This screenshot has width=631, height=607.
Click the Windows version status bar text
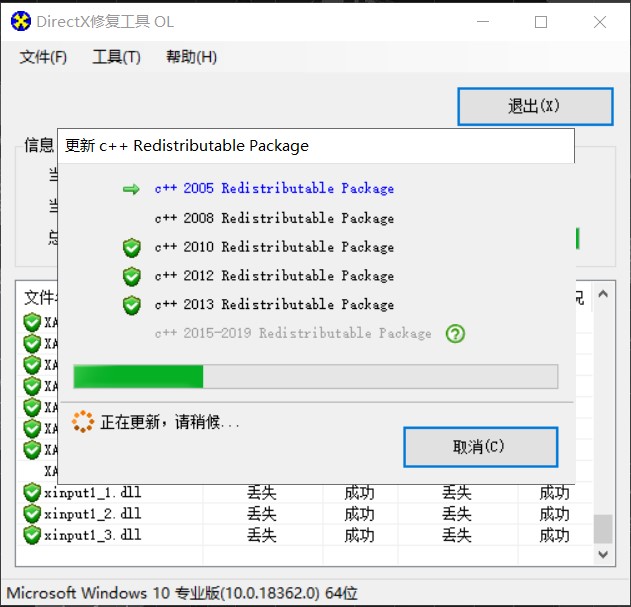pyautogui.click(x=182, y=593)
